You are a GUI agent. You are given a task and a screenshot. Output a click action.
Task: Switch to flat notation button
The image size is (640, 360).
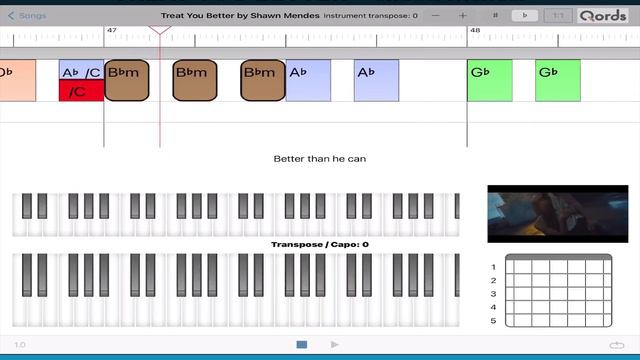tap(524, 16)
